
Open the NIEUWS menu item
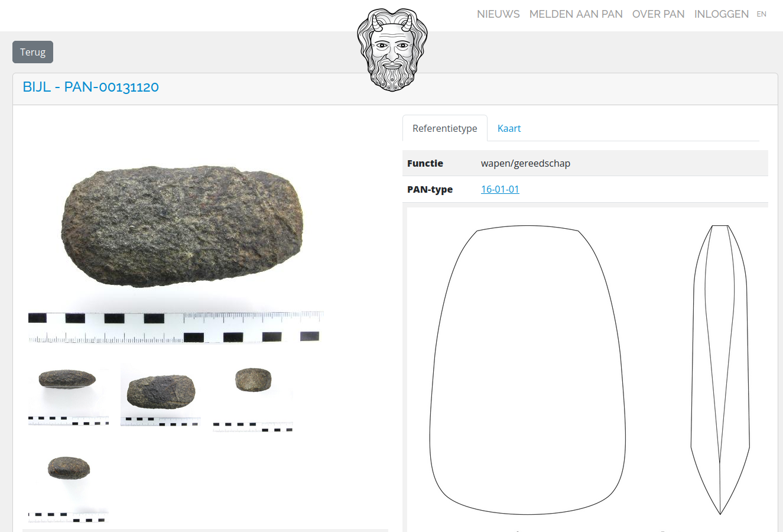498,14
